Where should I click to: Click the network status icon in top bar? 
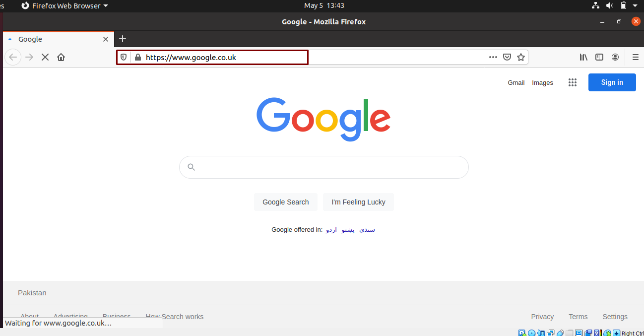[x=595, y=5]
